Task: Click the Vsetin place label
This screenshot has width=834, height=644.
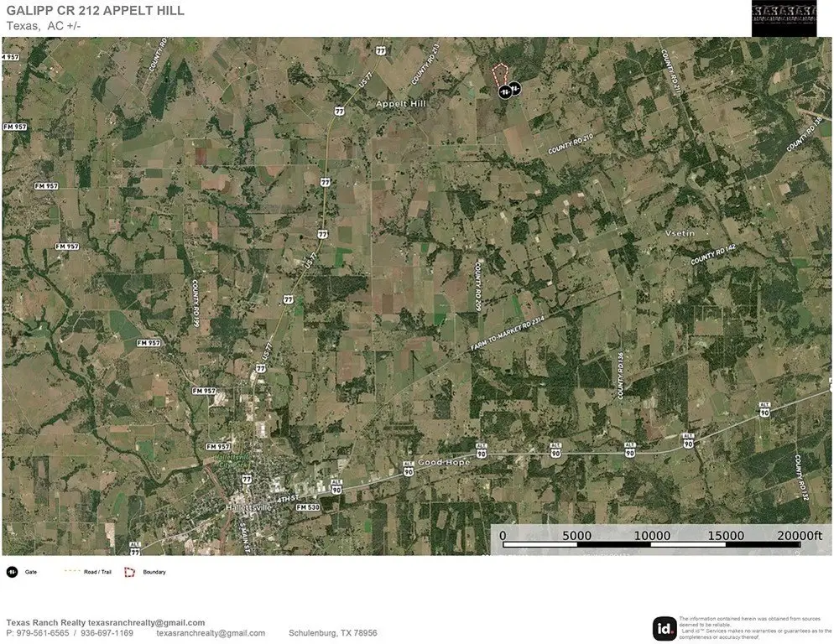Action: click(x=680, y=233)
